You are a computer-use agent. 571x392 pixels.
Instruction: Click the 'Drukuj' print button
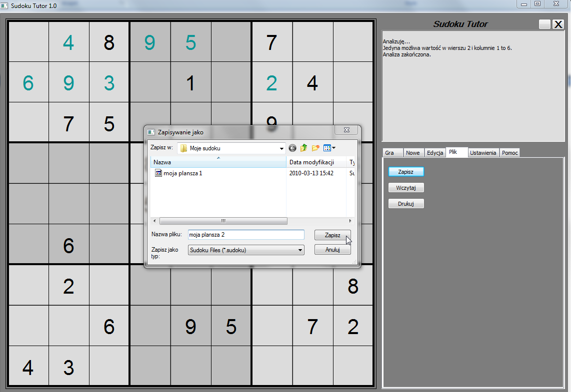406,204
